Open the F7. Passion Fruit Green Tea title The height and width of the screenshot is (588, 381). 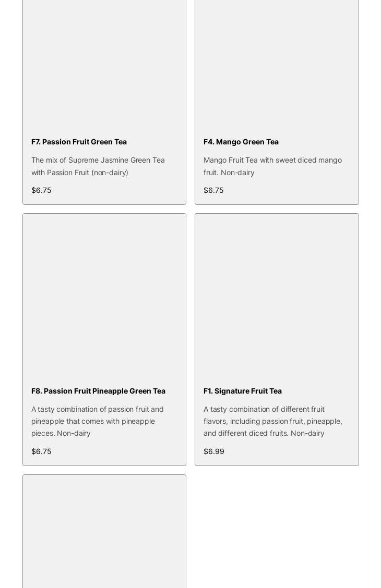[79, 142]
